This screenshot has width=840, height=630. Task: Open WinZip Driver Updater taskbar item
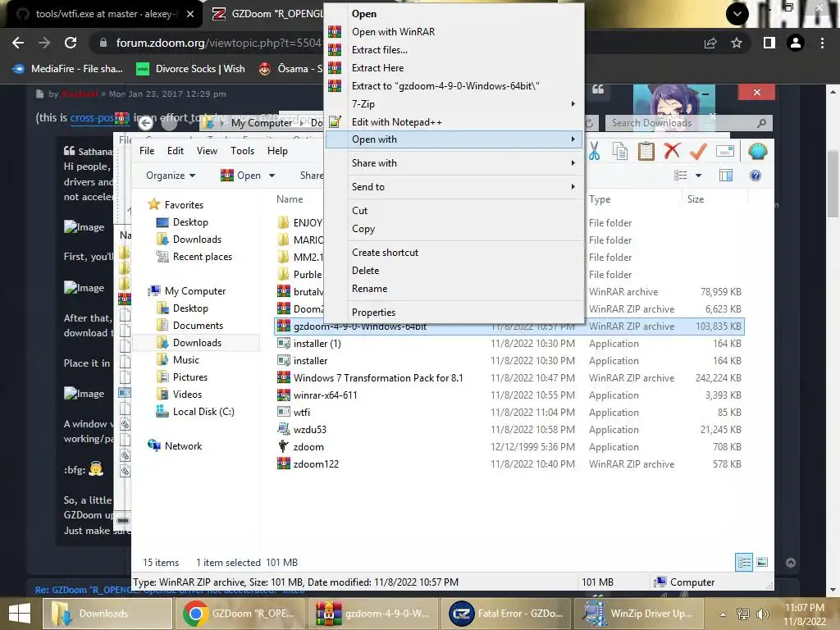(x=638, y=614)
